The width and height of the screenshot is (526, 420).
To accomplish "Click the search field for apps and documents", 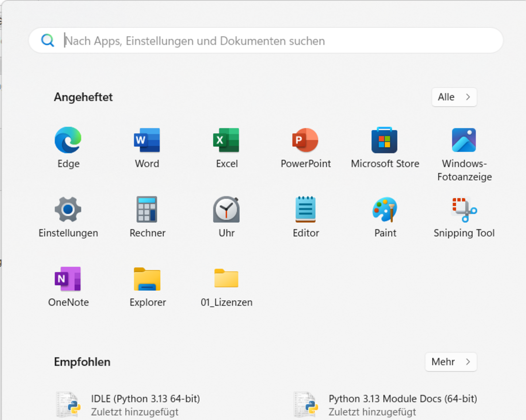I will (266, 41).
